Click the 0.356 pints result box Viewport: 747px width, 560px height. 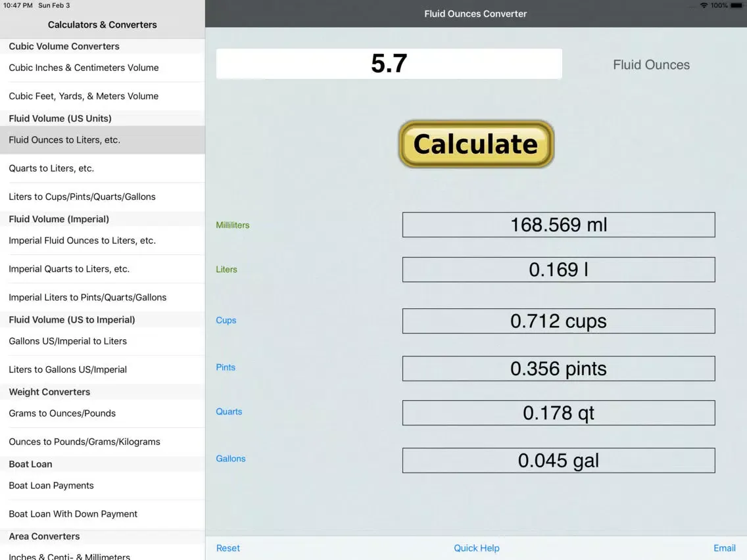point(558,369)
